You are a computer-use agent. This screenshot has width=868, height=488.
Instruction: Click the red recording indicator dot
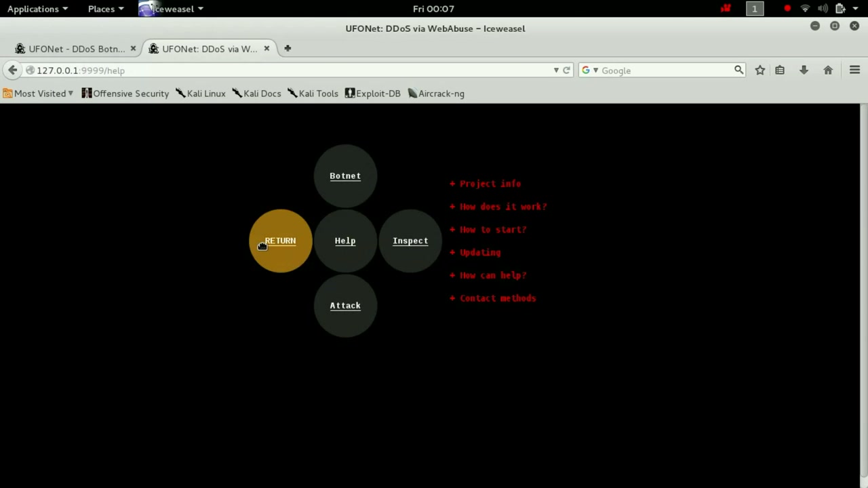[787, 9]
